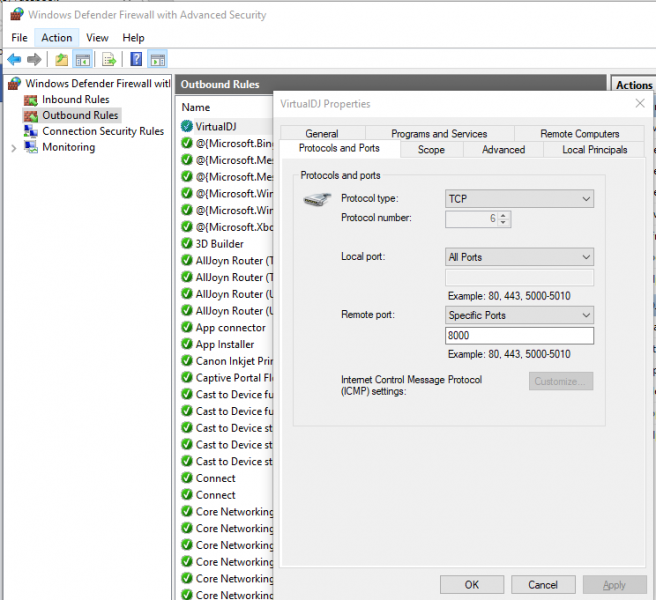Click the Protocol number field

pyautogui.click(x=472, y=219)
